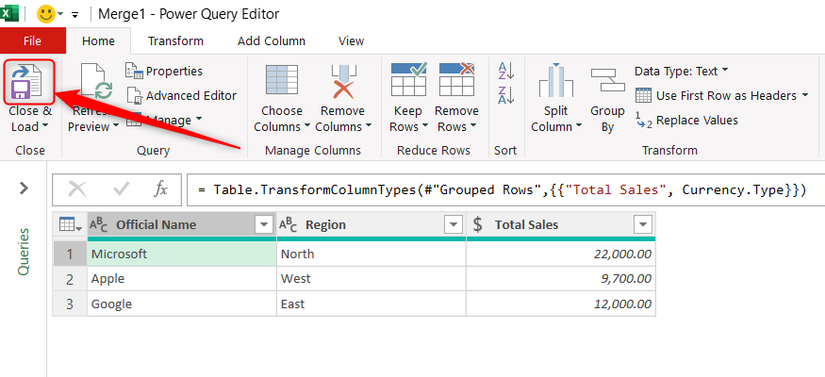
Task: Click the ABC type icon on Official Name
Action: [98, 225]
